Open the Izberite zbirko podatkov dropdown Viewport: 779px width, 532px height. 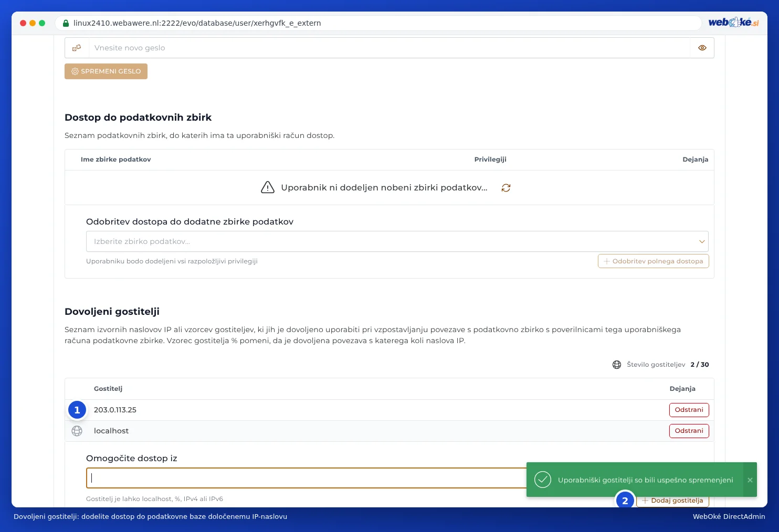(397, 241)
